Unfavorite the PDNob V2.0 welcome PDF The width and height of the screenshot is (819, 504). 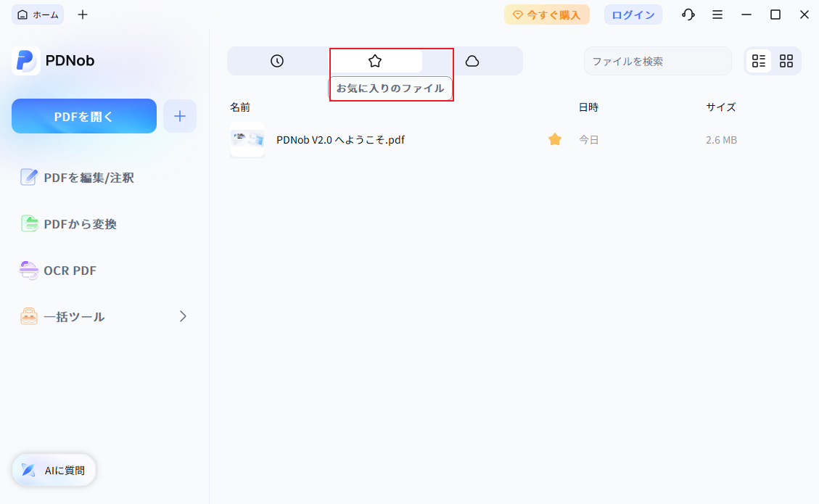[x=555, y=139]
